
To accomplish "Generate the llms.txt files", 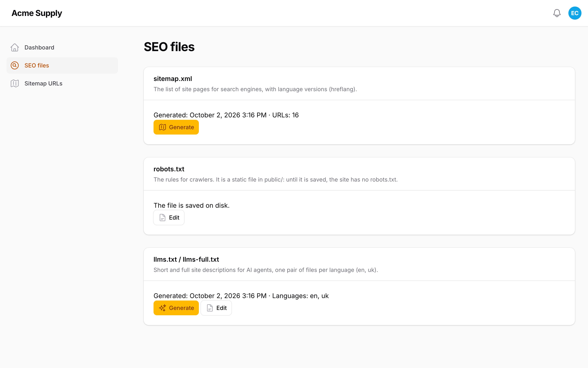I will click(x=176, y=308).
